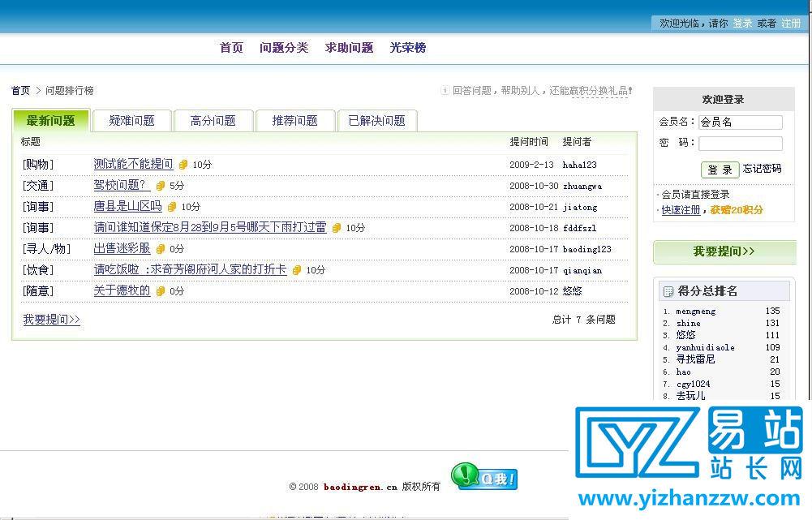The width and height of the screenshot is (812, 520).
Task: Click cgy1024 in the score ranking
Action: pos(693,385)
